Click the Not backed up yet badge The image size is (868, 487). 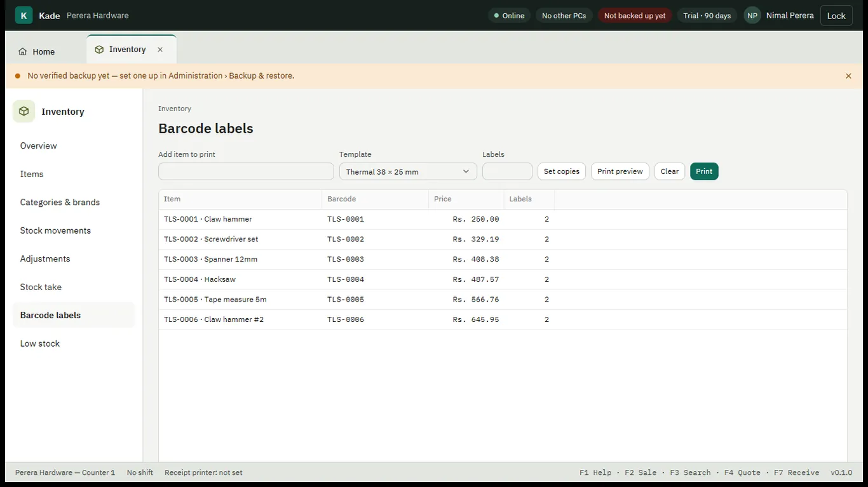[x=635, y=16]
